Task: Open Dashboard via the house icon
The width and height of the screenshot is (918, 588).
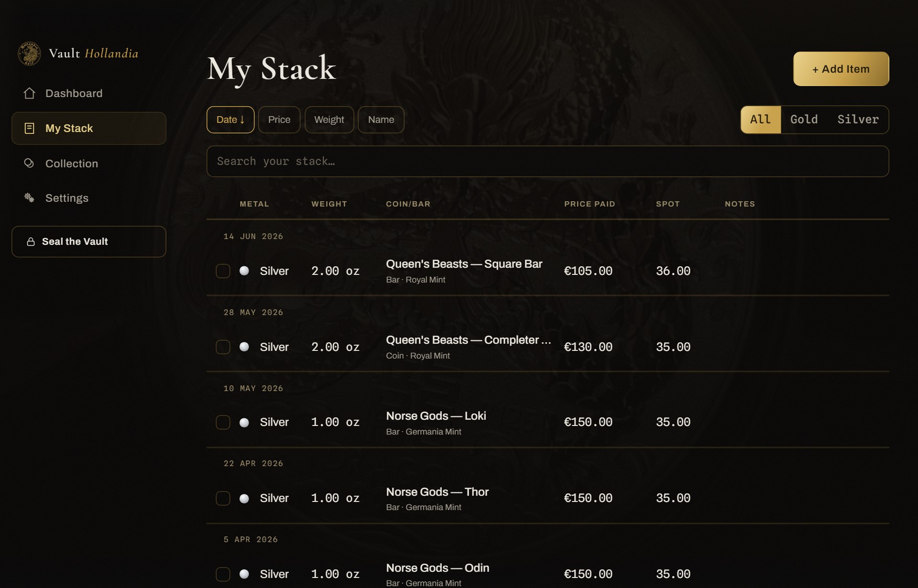Action: coord(29,93)
